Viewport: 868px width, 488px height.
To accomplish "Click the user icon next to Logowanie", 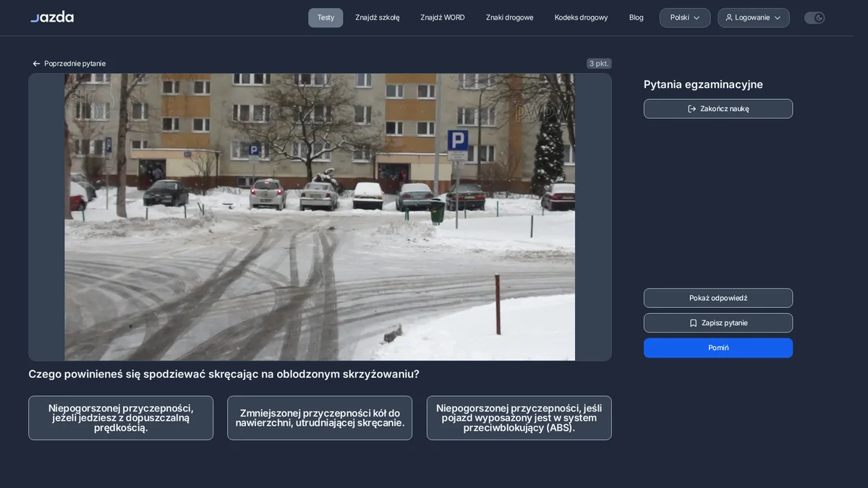I will 729,17.
